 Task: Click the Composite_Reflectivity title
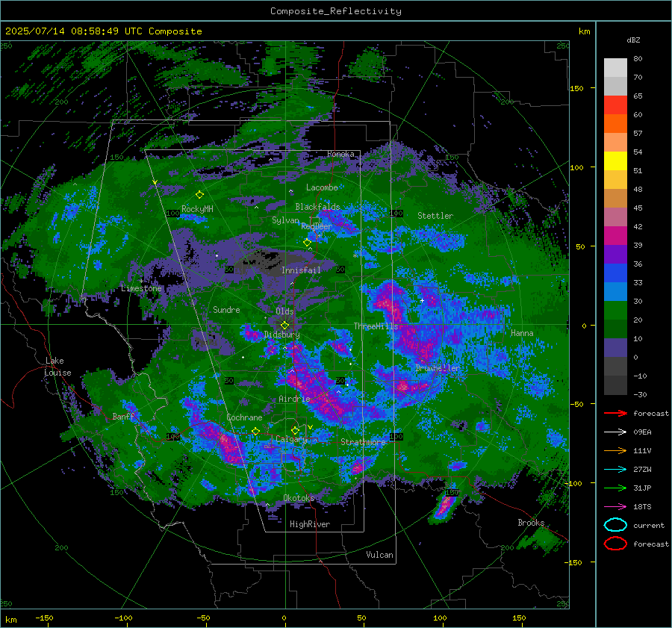point(336,11)
